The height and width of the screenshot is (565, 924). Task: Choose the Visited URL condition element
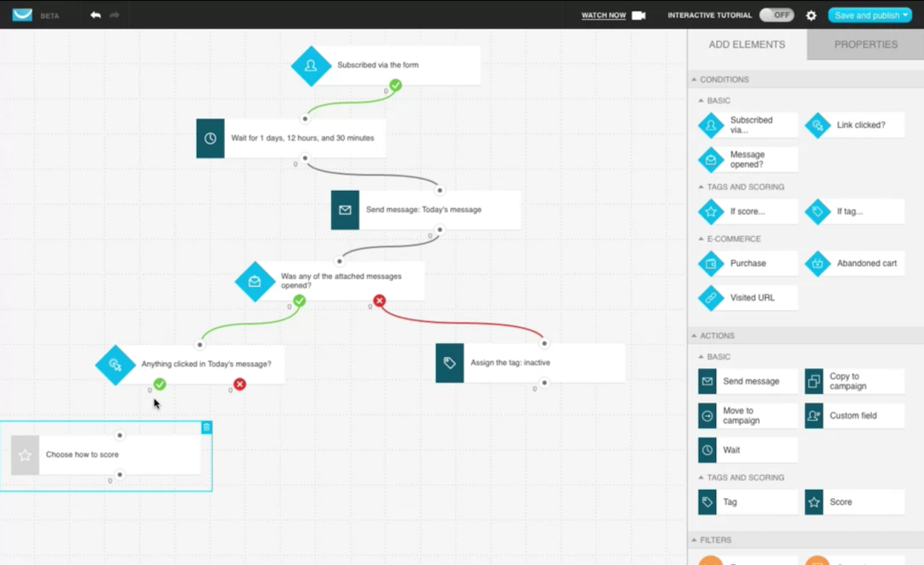tap(748, 298)
